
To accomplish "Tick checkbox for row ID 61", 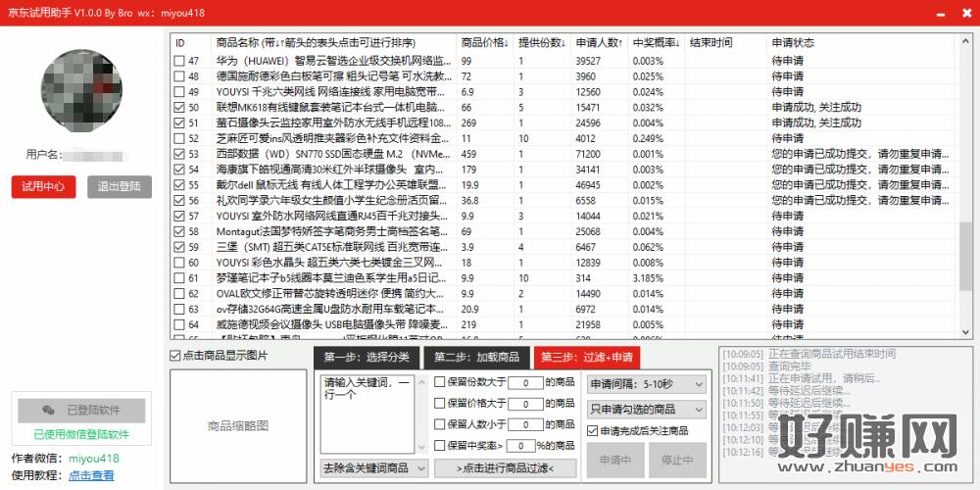I will [x=179, y=277].
